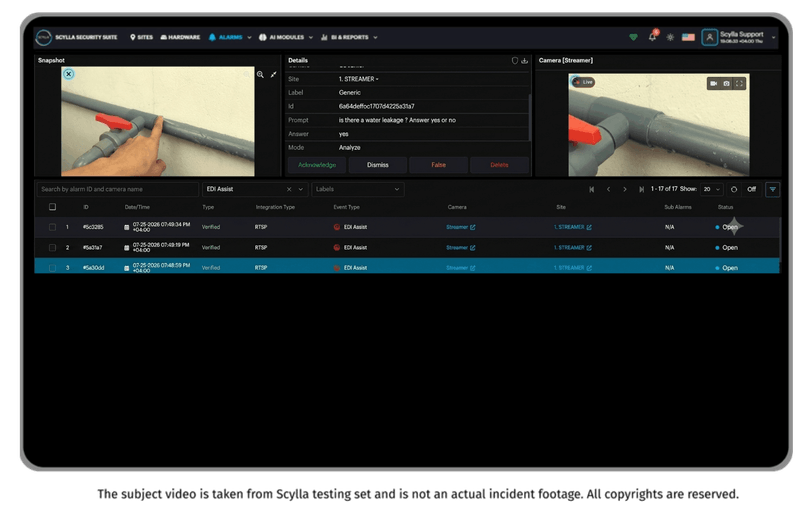Start recording with the video camera icon

(x=714, y=83)
